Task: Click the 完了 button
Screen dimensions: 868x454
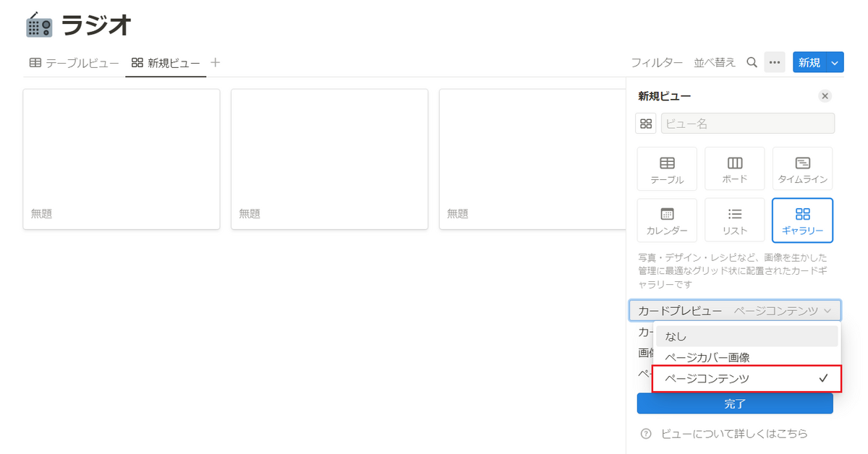Action: point(735,403)
